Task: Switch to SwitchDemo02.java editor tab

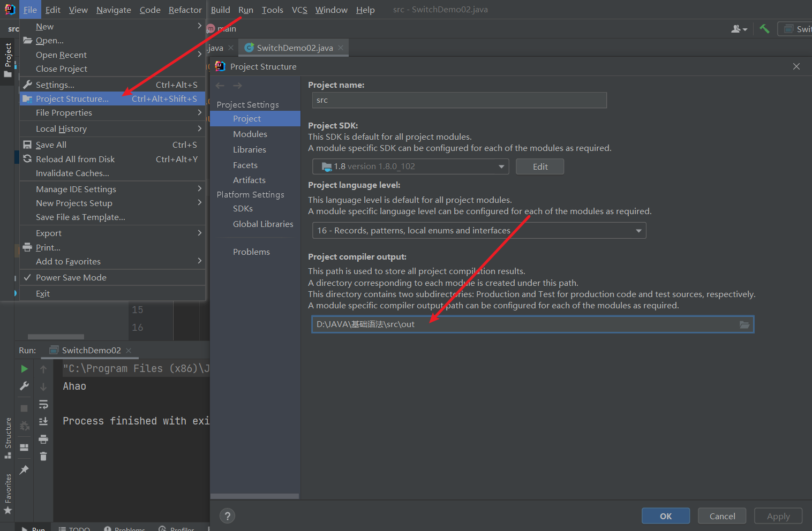Action: point(294,48)
